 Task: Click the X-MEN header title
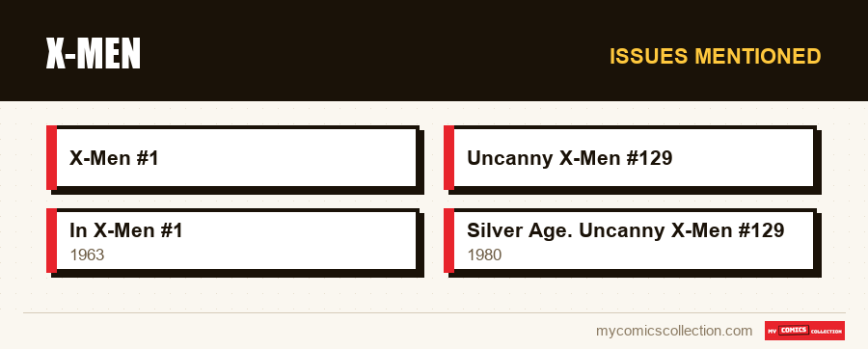[93, 54]
